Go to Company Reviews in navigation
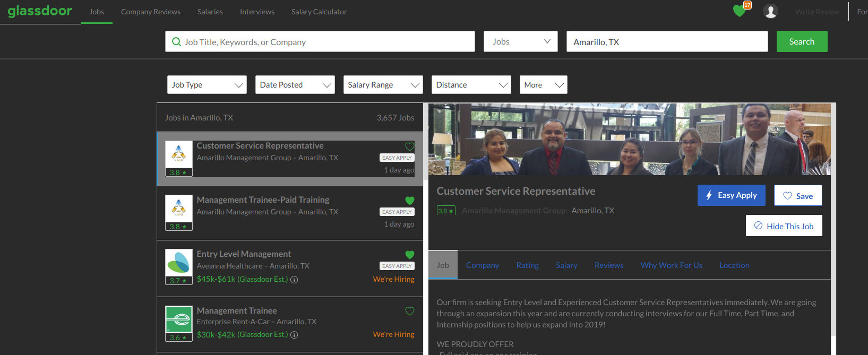The width and height of the screenshot is (868, 355). pos(151,12)
